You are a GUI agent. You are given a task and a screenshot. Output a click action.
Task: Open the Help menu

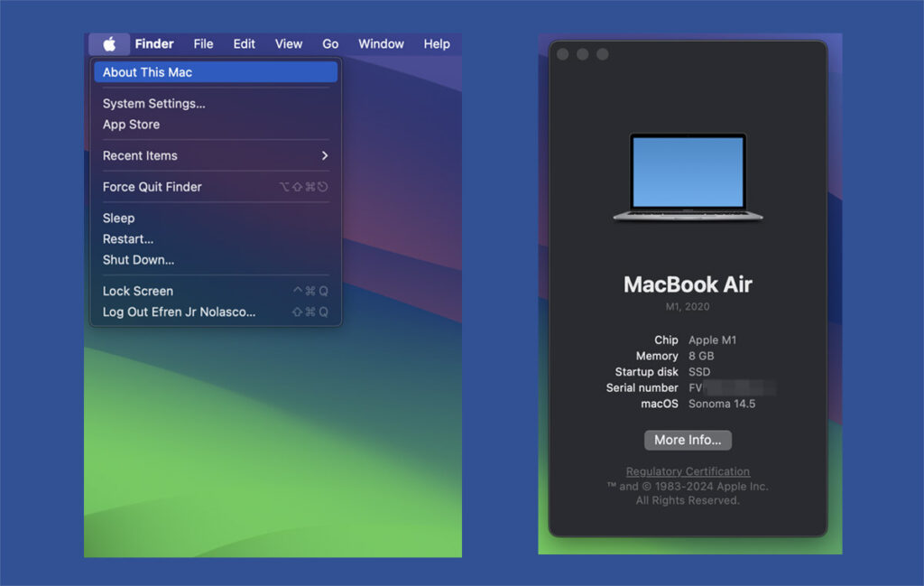(x=437, y=44)
